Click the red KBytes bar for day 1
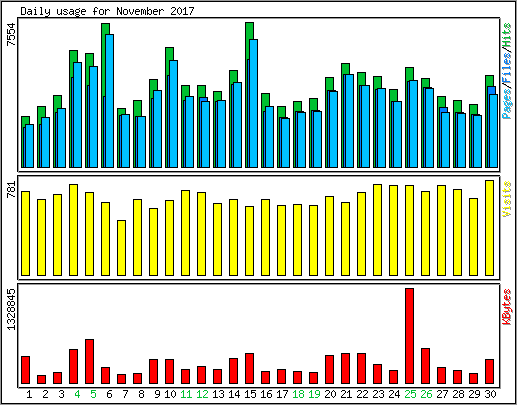This screenshot has width=517, height=405. pos(25,370)
